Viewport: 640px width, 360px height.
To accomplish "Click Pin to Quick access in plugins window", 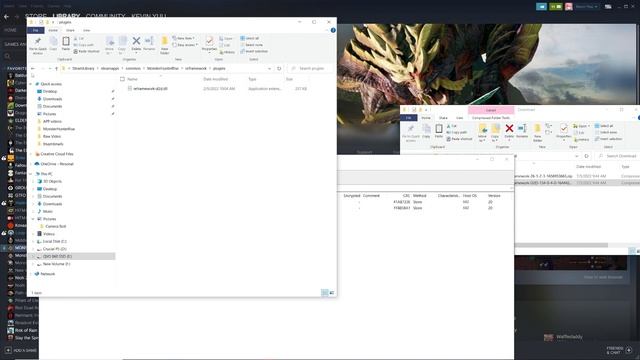I will 38,44.
